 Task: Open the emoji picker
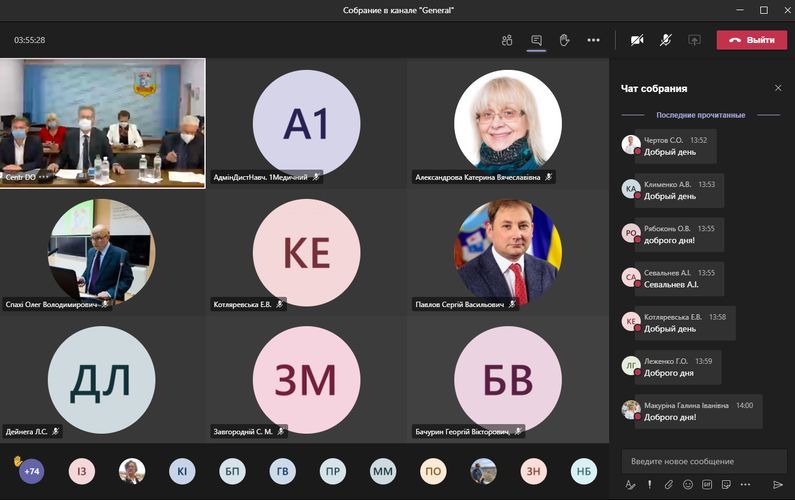[x=688, y=485]
